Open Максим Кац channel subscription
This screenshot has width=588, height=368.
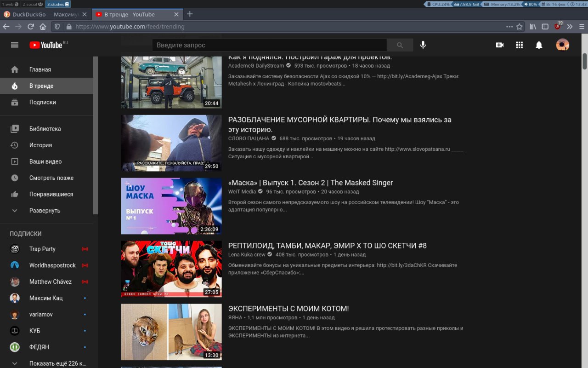[46, 298]
